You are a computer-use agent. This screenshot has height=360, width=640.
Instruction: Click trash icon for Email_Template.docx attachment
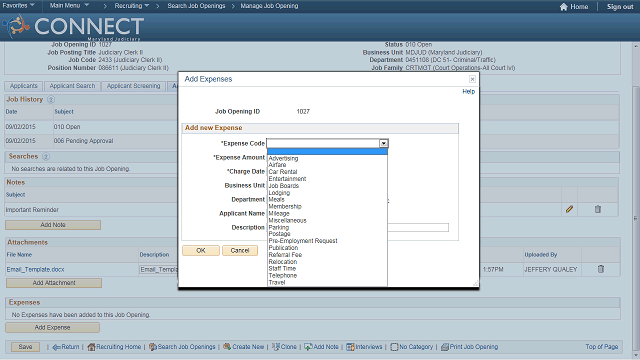(x=600, y=269)
